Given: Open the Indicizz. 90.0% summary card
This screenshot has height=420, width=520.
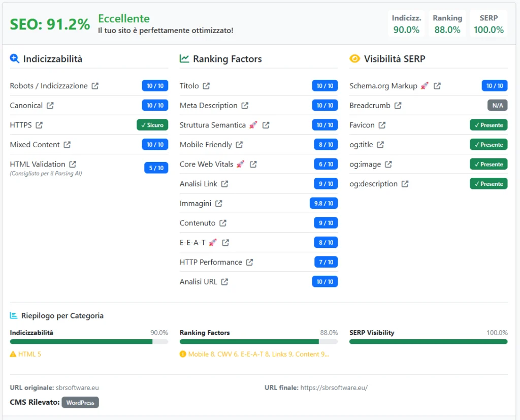Looking at the screenshot, I should tap(406, 24).
